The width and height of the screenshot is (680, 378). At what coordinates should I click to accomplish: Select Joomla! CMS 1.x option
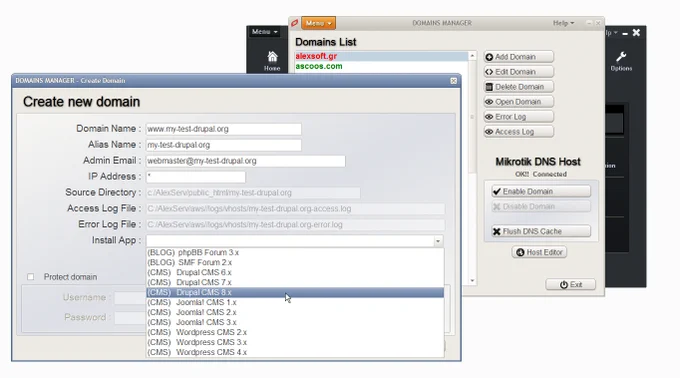[295, 302]
